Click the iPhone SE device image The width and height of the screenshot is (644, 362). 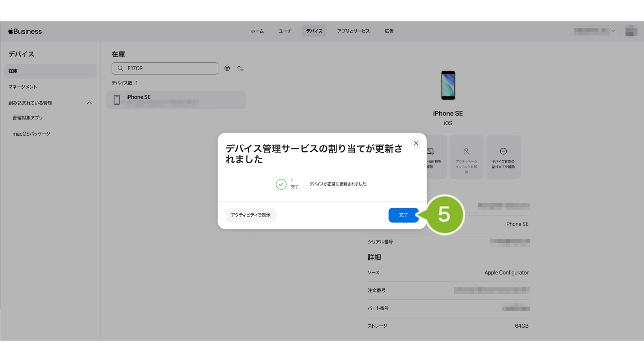pyautogui.click(x=448, y=85)
